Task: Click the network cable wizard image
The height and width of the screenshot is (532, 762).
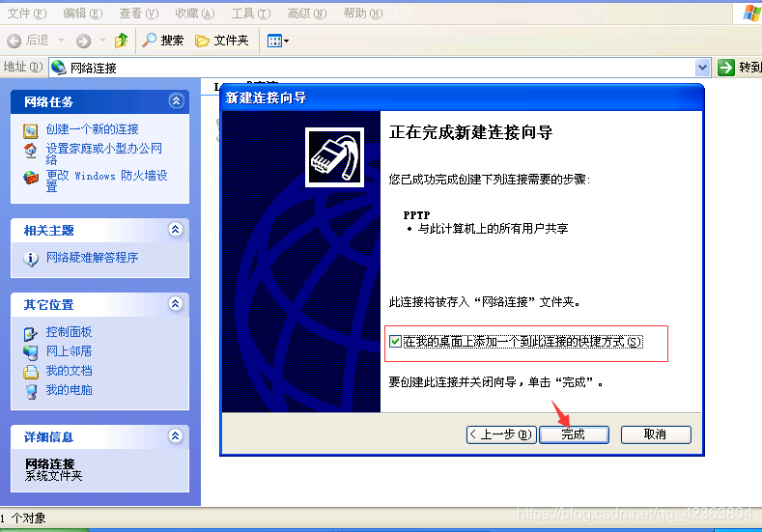Action: pos(334,157)
